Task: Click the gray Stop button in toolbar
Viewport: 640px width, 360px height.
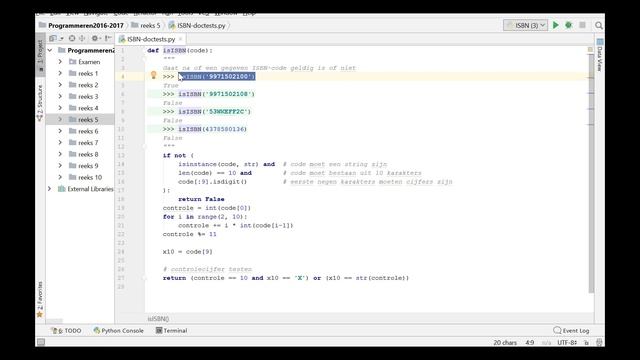Action: point(582,25)
